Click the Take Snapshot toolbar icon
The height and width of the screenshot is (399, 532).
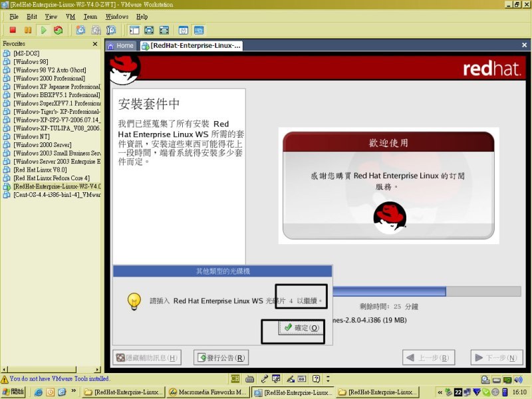(80, 30)
